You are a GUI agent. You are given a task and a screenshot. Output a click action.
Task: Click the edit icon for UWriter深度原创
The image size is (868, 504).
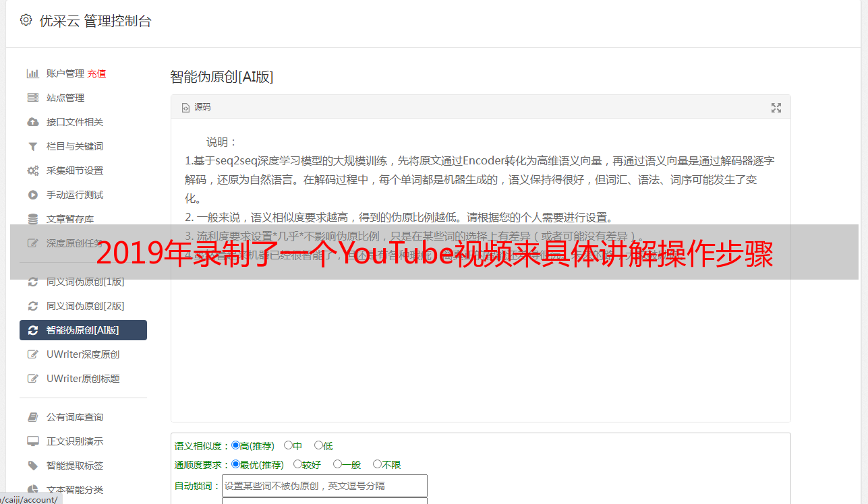pyautogui.click(x=32, y=354)
